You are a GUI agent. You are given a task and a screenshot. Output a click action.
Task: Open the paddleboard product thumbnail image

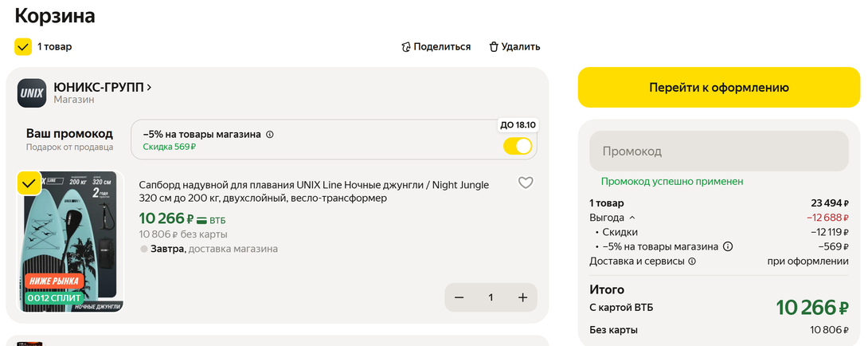coord(71,242)
